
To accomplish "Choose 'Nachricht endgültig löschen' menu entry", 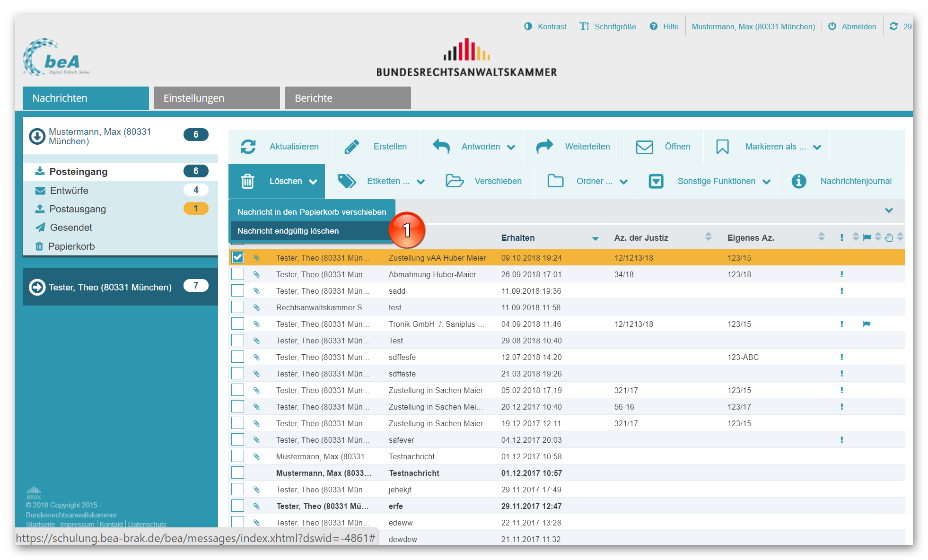I will [288, 231].
